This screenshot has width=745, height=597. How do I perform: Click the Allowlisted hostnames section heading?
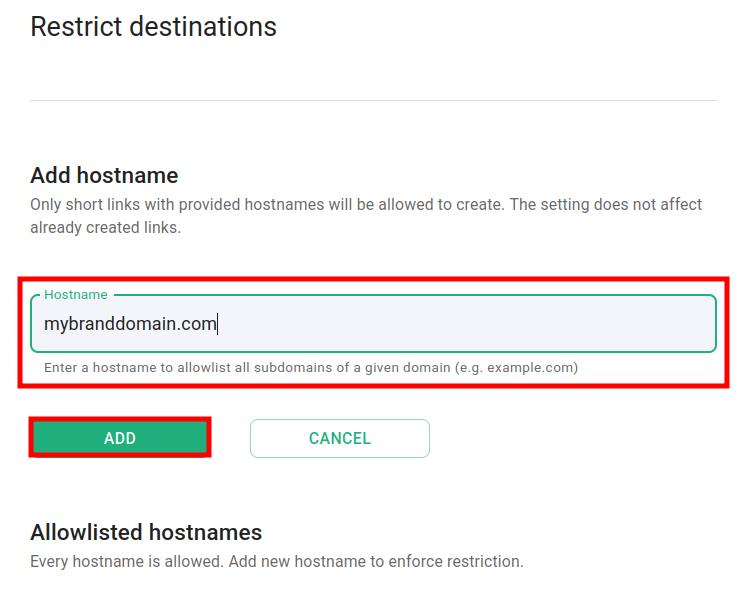pyautogui.click(x=146, y=532)
